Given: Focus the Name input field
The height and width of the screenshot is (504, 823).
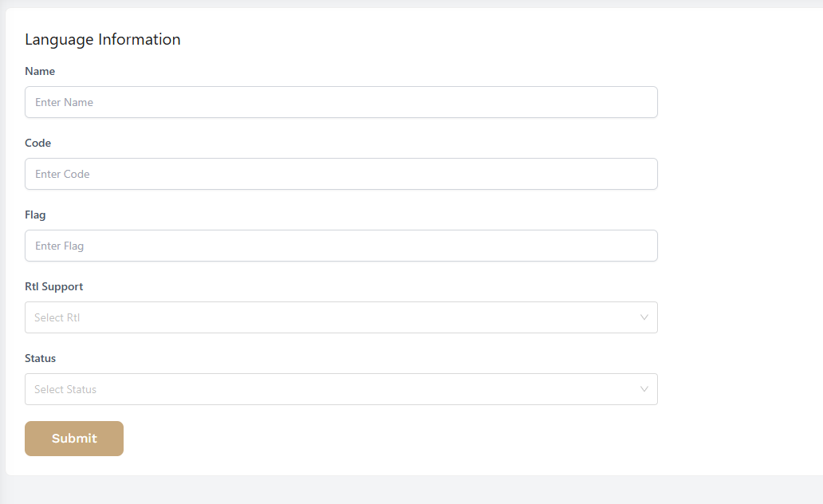Looking at the screenshot, I should pos(341,102).
